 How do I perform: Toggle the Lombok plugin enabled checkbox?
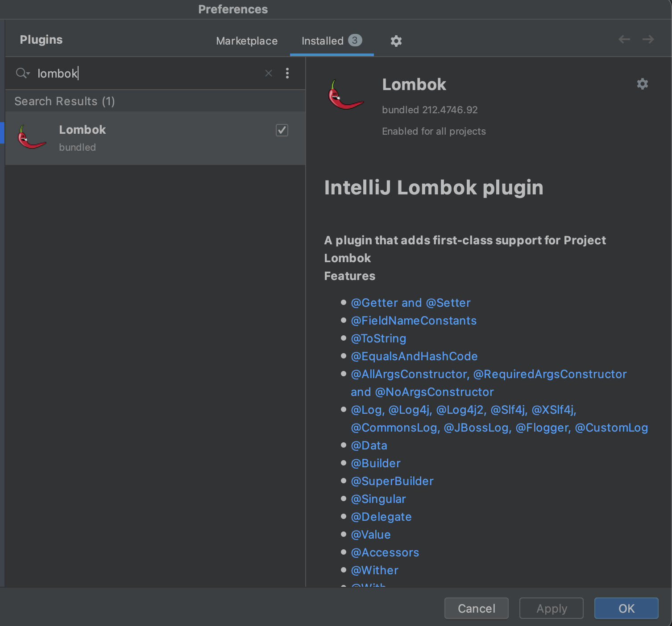(282, 130)
